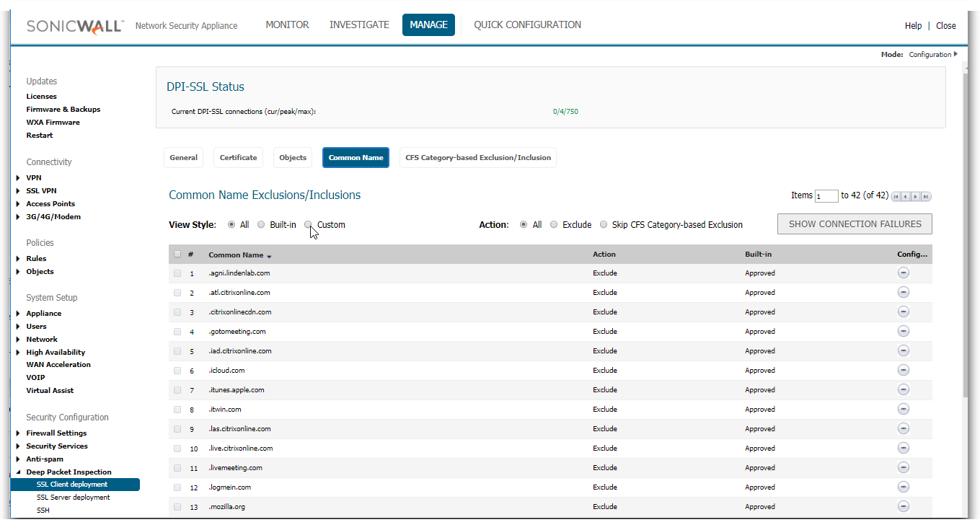Screen dimensions: 980x530
Task: Switch to the Certificate tab
Action: pos(238,157)
